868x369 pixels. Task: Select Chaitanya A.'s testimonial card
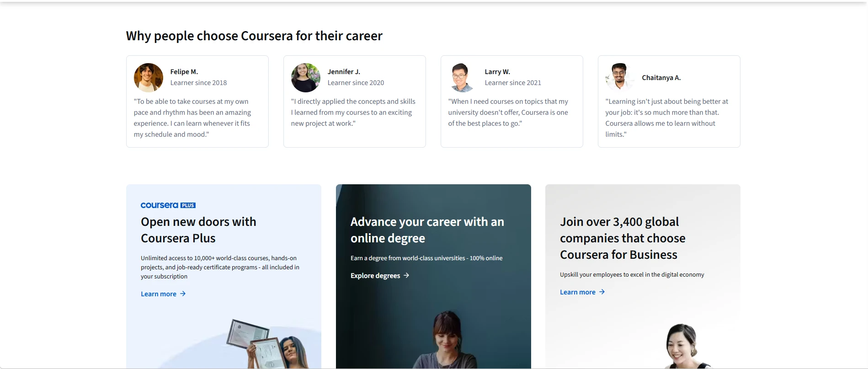669,101
